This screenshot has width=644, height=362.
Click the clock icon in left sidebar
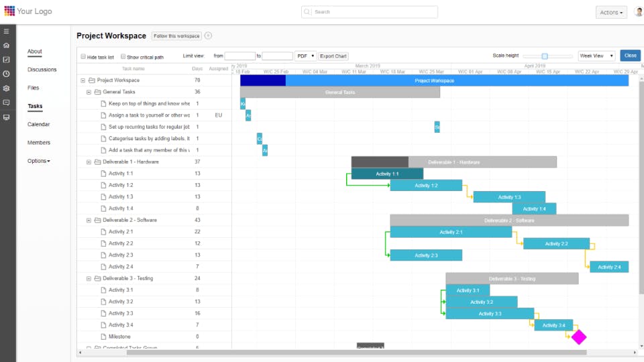pos(6,74)
